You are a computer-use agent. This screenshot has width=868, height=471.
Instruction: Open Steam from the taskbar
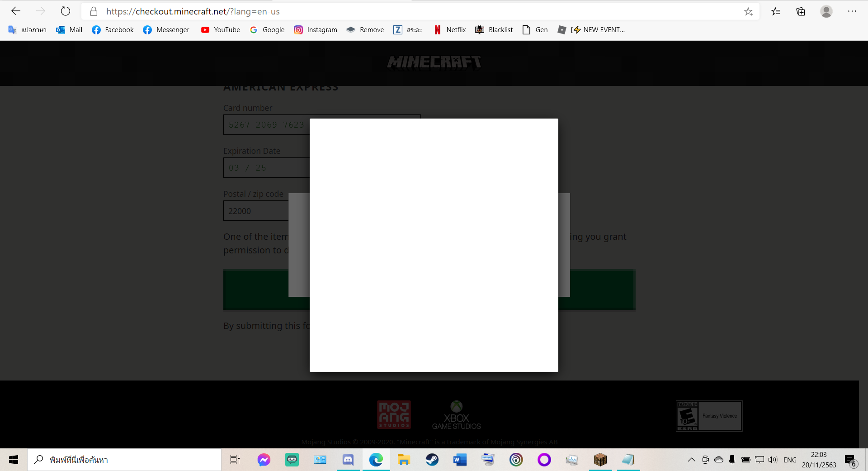point(432,460)
